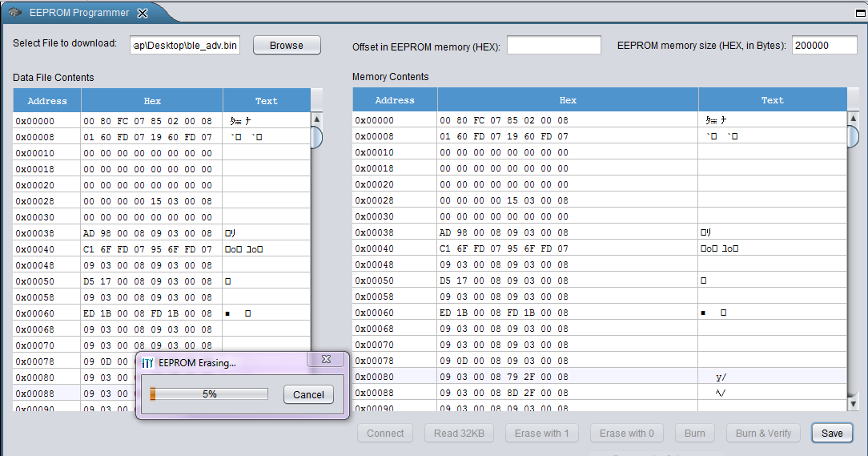
Task: Select Memory Contents address 0x00080 cell
Action: tap(395, 377)
